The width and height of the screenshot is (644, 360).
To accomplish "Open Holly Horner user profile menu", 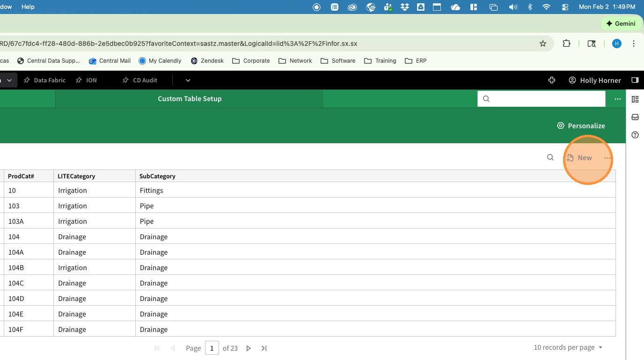I will [x=595, y=80].
